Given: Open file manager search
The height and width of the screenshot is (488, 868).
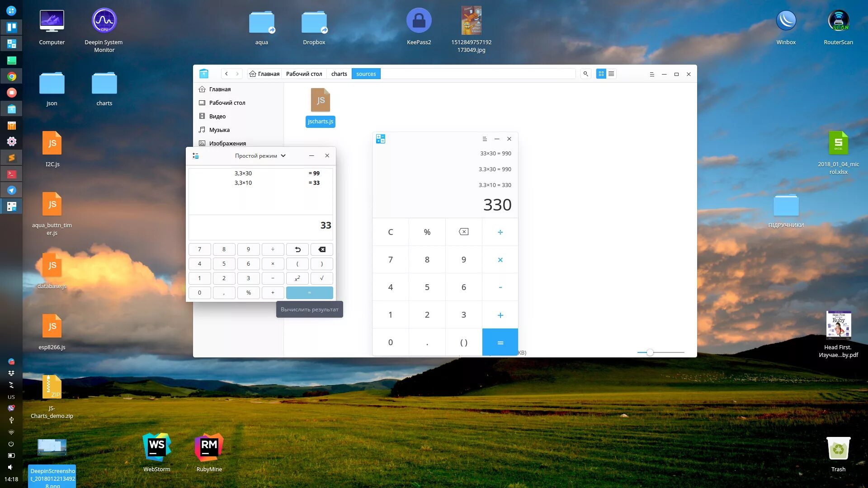Looking at the screenshot, I should pos(585,74).
